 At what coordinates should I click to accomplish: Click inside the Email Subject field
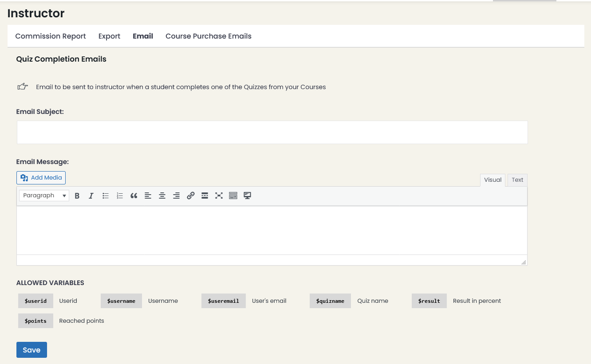272,132
